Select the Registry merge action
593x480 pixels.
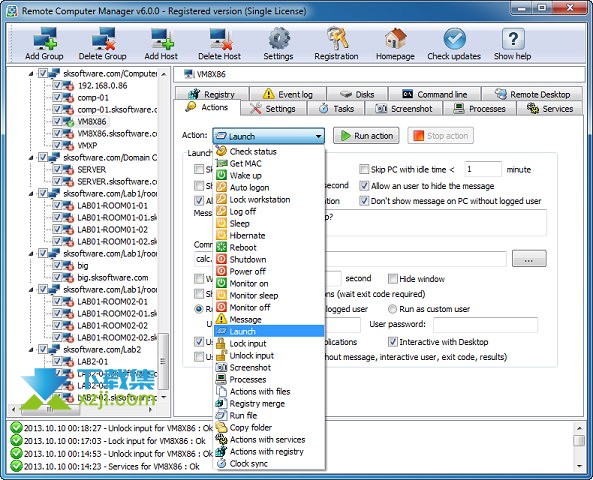[269, 404]
